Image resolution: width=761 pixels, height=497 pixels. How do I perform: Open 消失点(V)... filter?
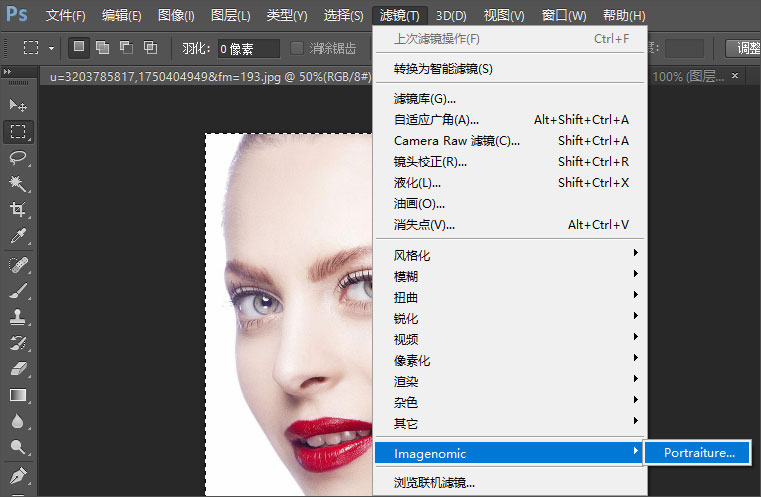(x=510, y=225)
